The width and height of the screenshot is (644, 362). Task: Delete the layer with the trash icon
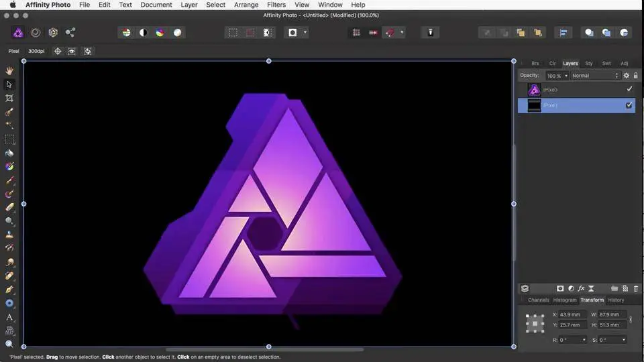[636, 288]
